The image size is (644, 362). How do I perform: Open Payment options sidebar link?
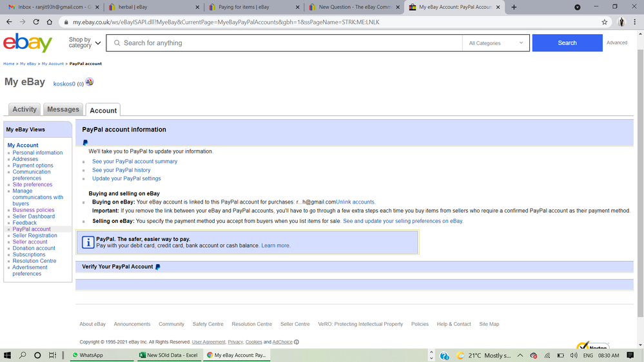pyautogui.click(x=33, y=166)
